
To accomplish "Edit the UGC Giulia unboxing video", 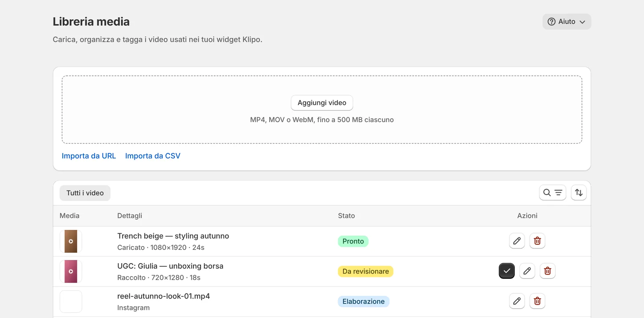I will [527, 271].
